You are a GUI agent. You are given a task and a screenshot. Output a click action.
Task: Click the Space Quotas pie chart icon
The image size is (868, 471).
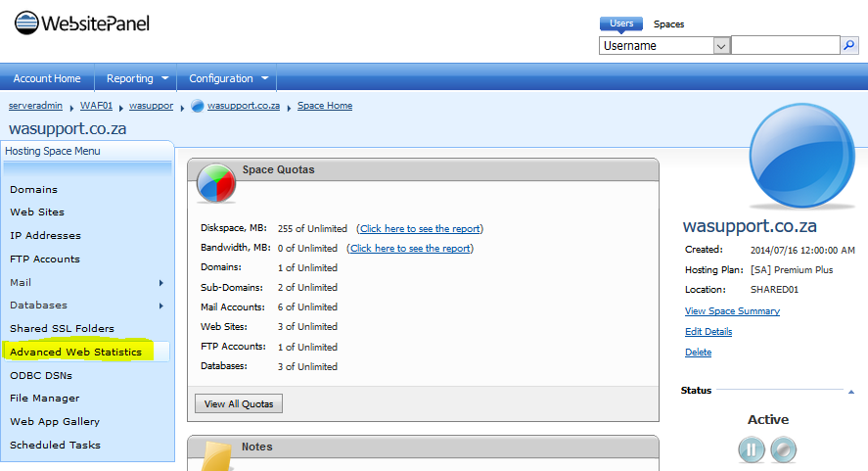[x=216, y=183]
